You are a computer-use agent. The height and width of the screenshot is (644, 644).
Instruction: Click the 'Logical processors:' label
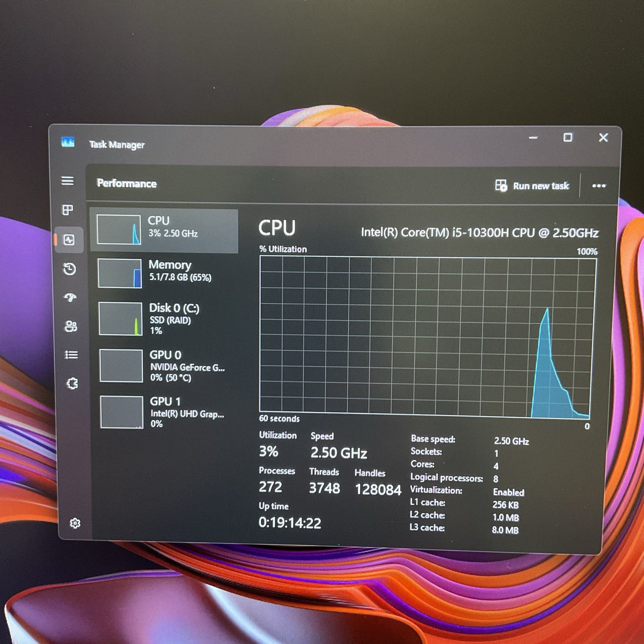pyautogui.click(x=446, y=477)
